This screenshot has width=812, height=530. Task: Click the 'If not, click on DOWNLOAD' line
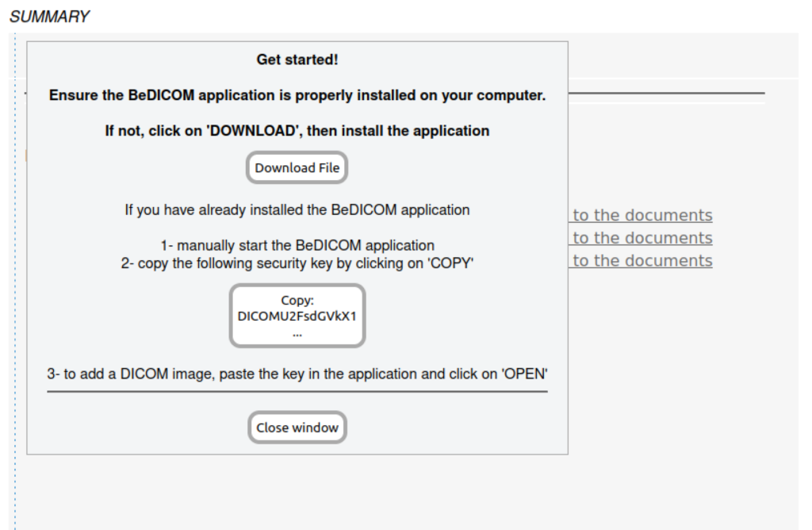click(297, 130)
